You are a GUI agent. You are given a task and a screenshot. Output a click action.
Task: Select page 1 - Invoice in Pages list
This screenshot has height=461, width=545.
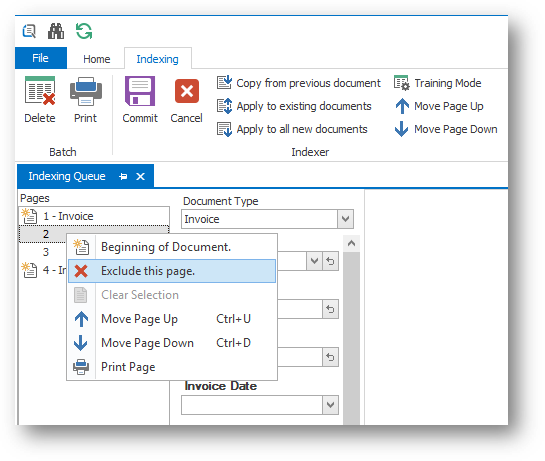[94, 216]
